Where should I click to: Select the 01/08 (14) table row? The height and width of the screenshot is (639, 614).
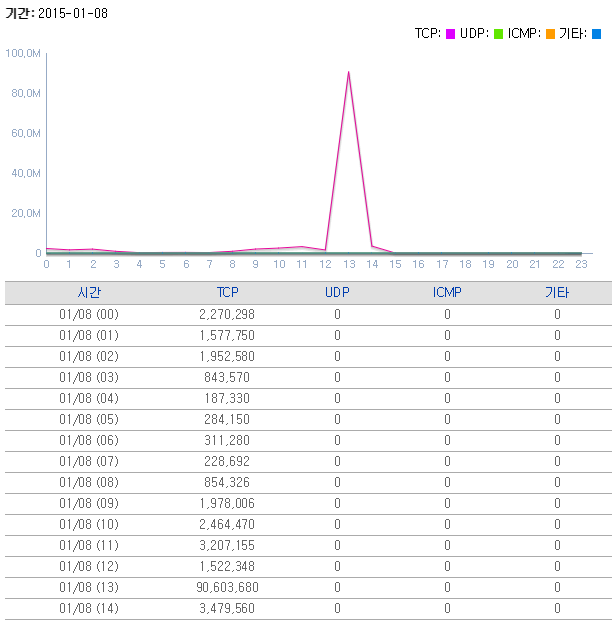coord(308,608)
